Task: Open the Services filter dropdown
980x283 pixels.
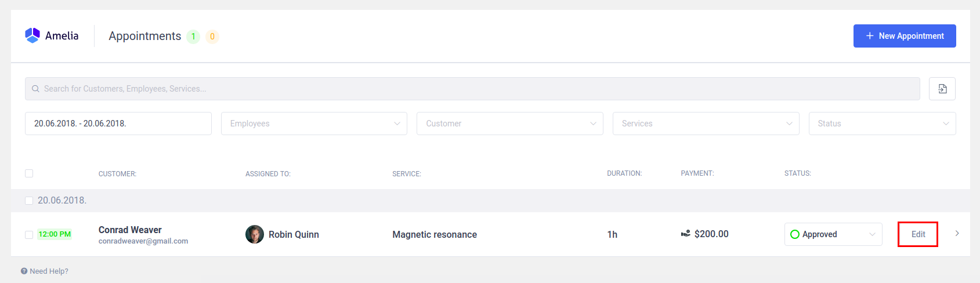Action: pos(706,124)
